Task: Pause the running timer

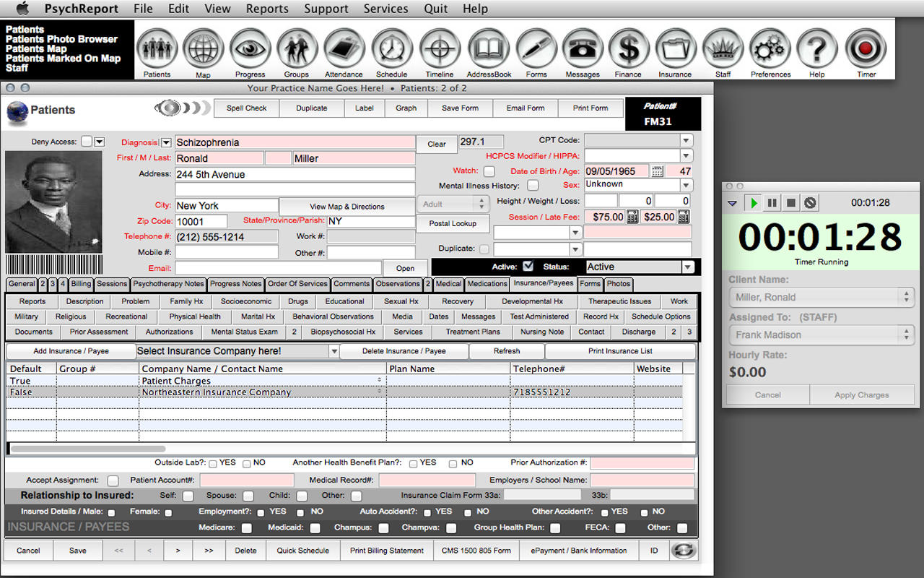Action: (772, 203)
